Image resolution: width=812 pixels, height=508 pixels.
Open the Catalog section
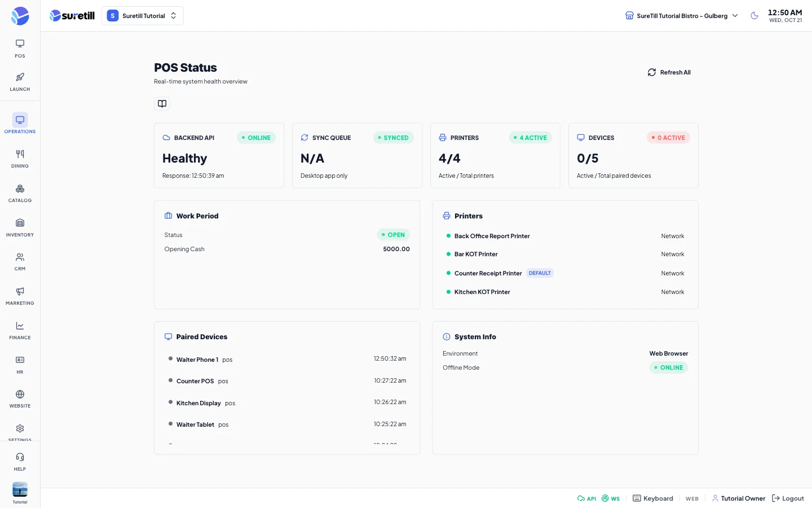click(x=20, y=193)
